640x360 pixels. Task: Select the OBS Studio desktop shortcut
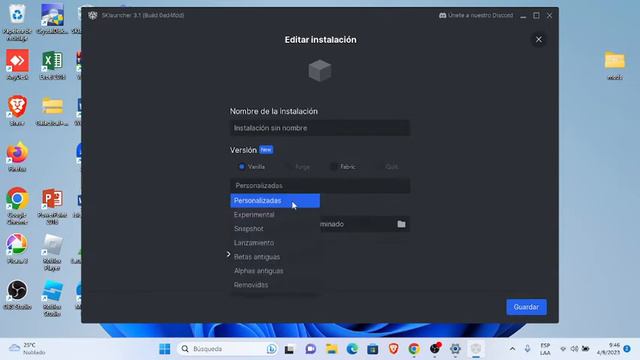[x=17, y=295]
